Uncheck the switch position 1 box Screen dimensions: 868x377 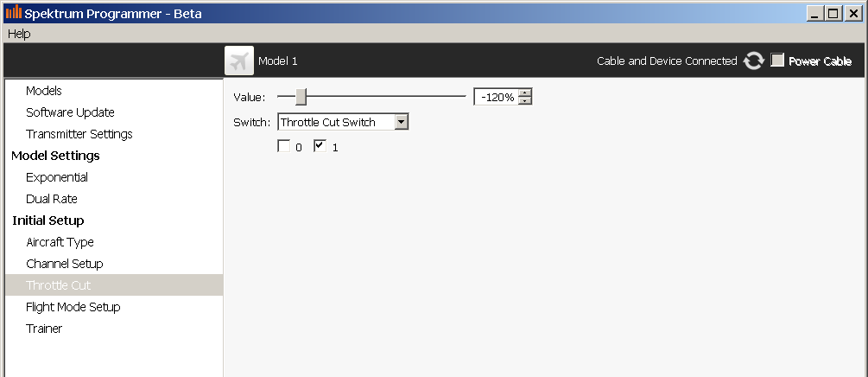[x=320, y=146]
